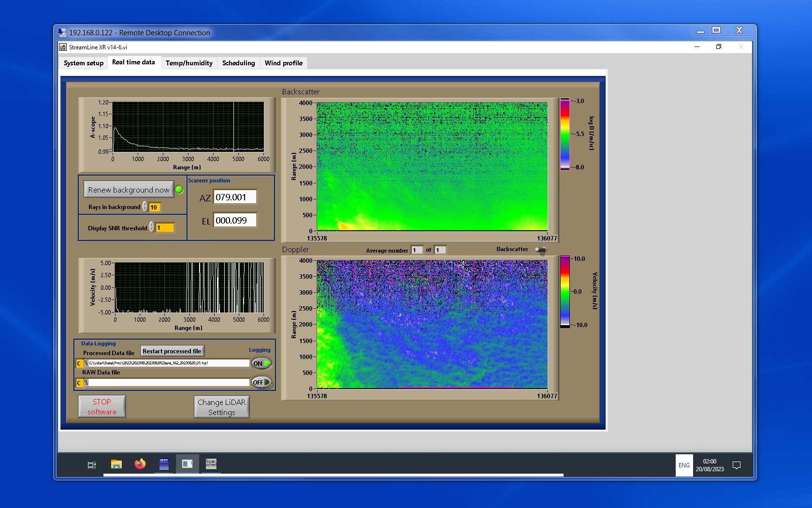Click the blue striped taskbar app icon
Screen dimensions: 812x508
coord(164,464)
